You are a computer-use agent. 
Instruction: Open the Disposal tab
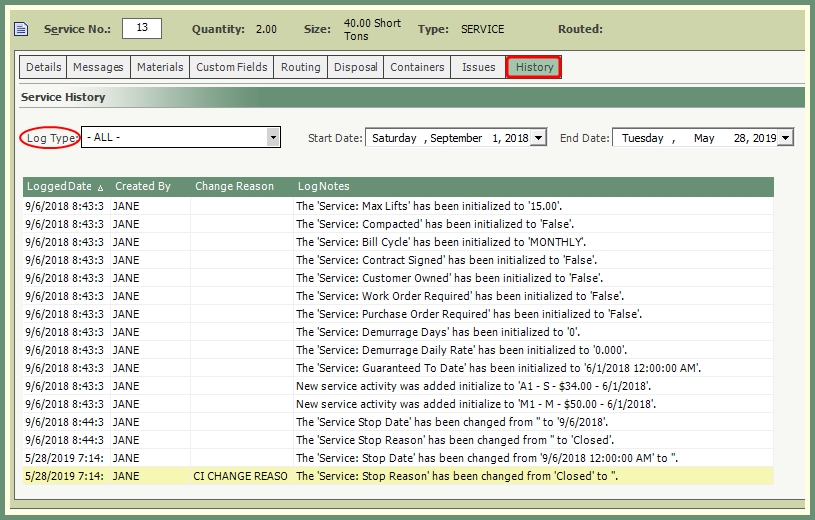356,67
